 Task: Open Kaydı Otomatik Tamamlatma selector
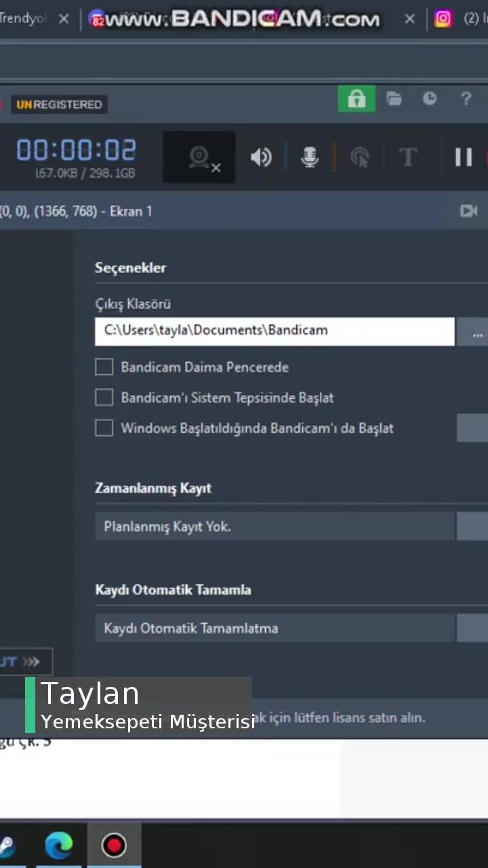(274, 628)
